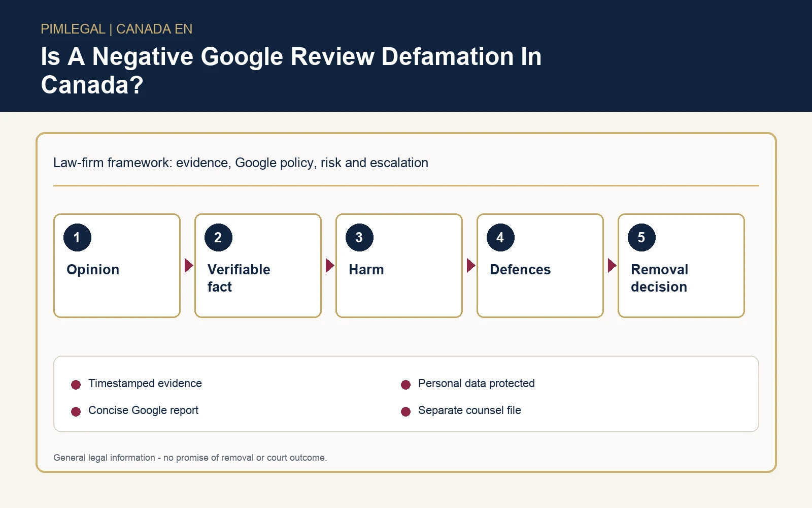Click the General legal information disclaimer
812x508 pixels.
pyautogui.click(x=190, y=458)
